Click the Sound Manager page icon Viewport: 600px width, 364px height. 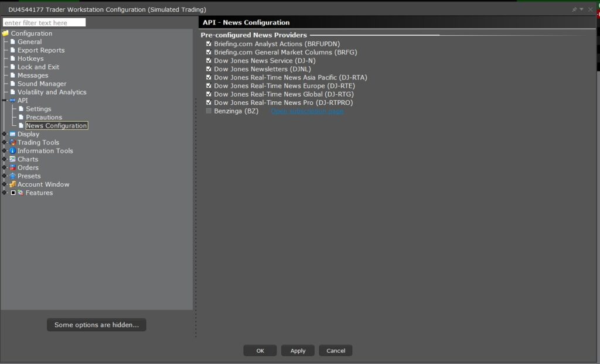click(x=13, y=84)
